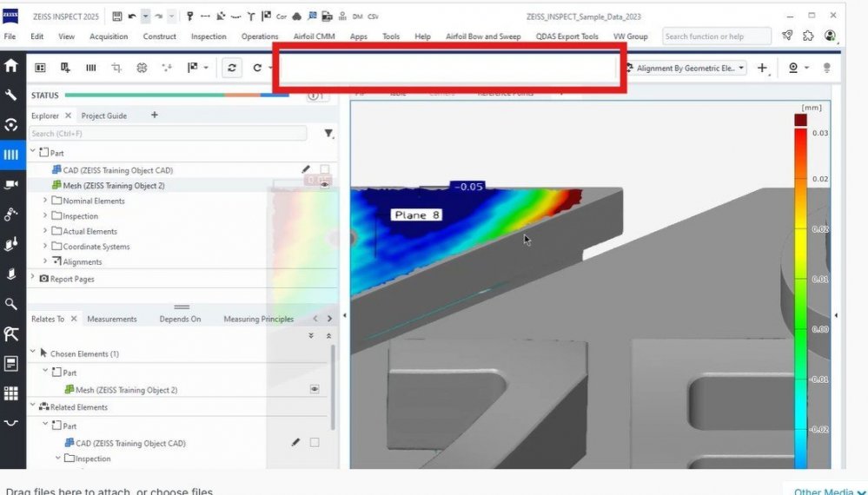Screen dimensions: 868x495
Task: Expand the Inspection folder in Explorer
Action: (x=45, y=215)
